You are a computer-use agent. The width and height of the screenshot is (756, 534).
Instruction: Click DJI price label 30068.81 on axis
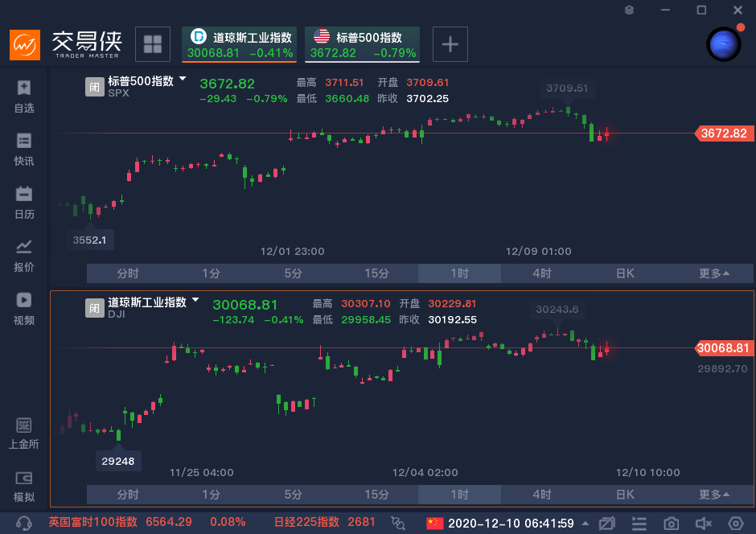pyautogui.click(x=724, y=348)
